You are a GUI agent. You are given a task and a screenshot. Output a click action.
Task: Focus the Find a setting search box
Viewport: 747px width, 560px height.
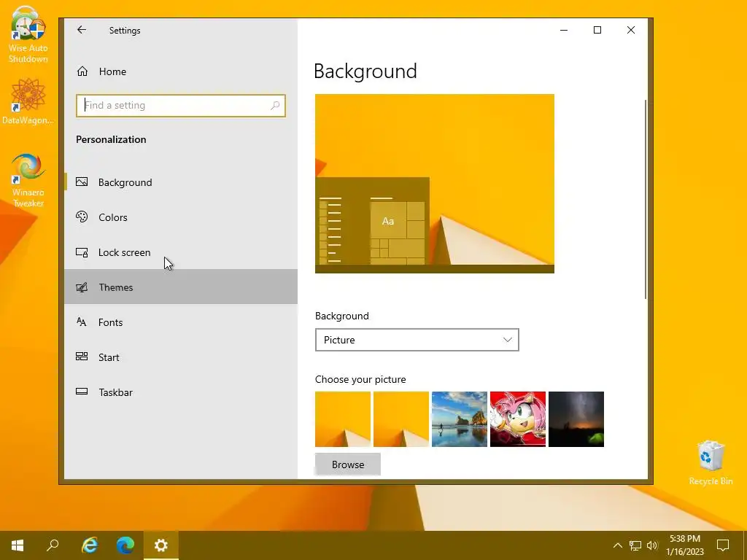coord(181,105)
